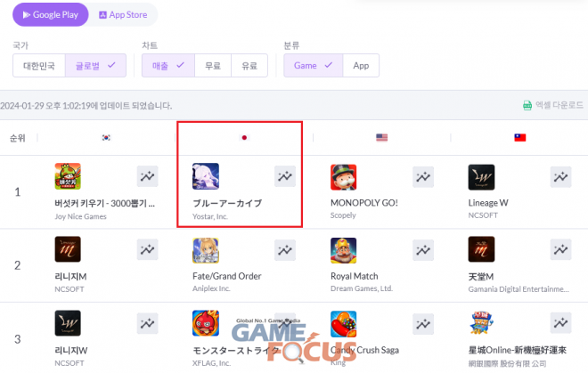Click the Joy Nice Games publisher name
This screenshot has height=373, width=588.
coord(80,216)
